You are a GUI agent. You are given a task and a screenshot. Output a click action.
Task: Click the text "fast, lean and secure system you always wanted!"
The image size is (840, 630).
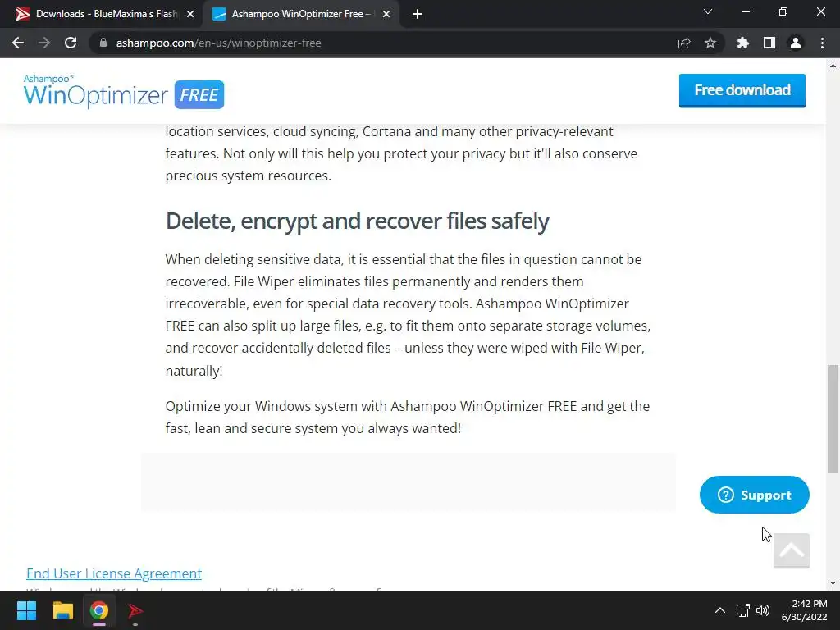pos(313,428)
